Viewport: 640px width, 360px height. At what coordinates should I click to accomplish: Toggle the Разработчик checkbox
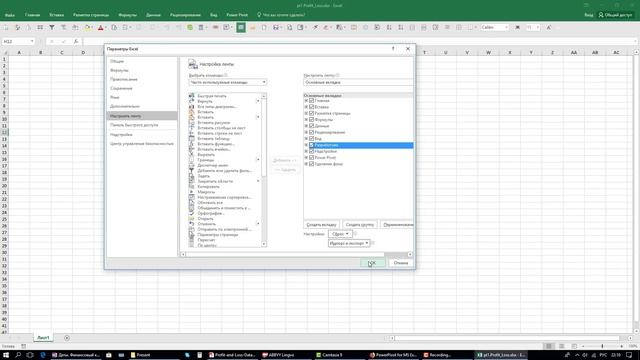point(311,145)
